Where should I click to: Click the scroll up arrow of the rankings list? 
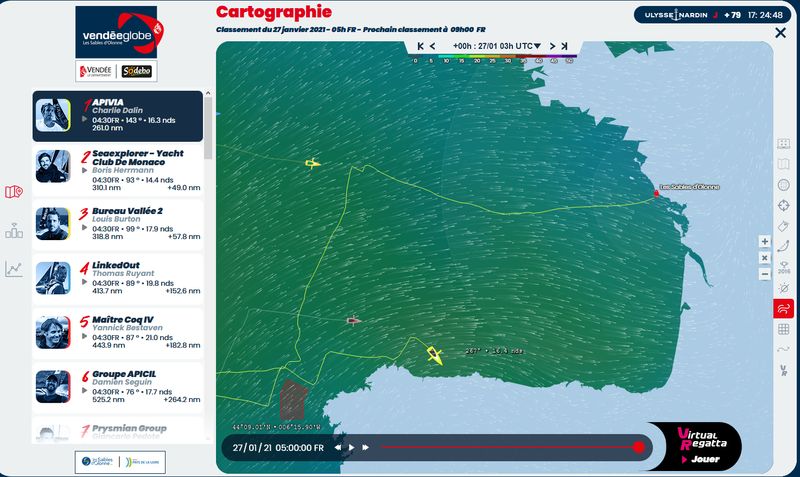point(208,93)
